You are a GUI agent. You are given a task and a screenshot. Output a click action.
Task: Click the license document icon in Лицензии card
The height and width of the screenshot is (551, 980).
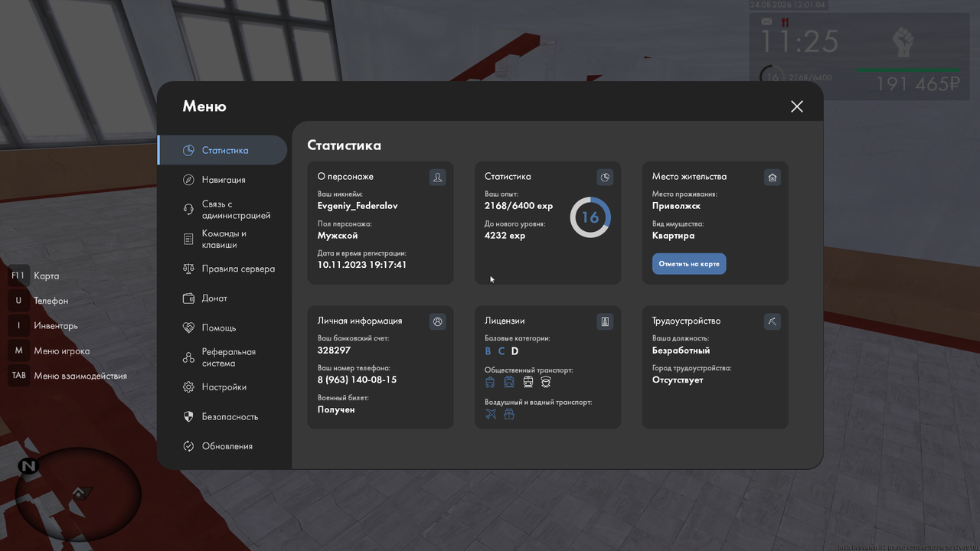(x=605, y=321)
